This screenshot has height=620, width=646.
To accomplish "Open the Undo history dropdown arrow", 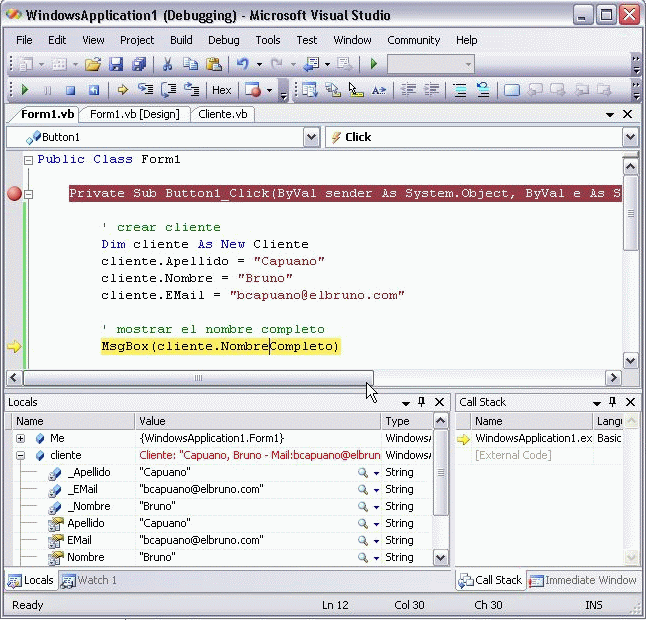I will pyautogui.click(x=259, y=64).
